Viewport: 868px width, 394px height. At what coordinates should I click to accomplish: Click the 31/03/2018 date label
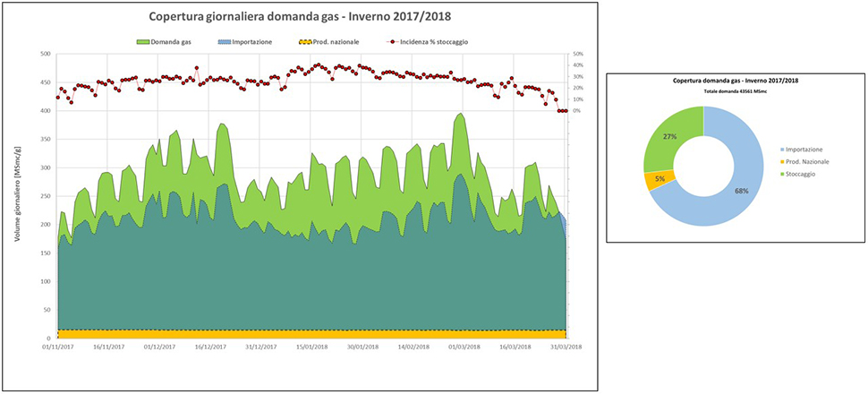coord(566,347)
